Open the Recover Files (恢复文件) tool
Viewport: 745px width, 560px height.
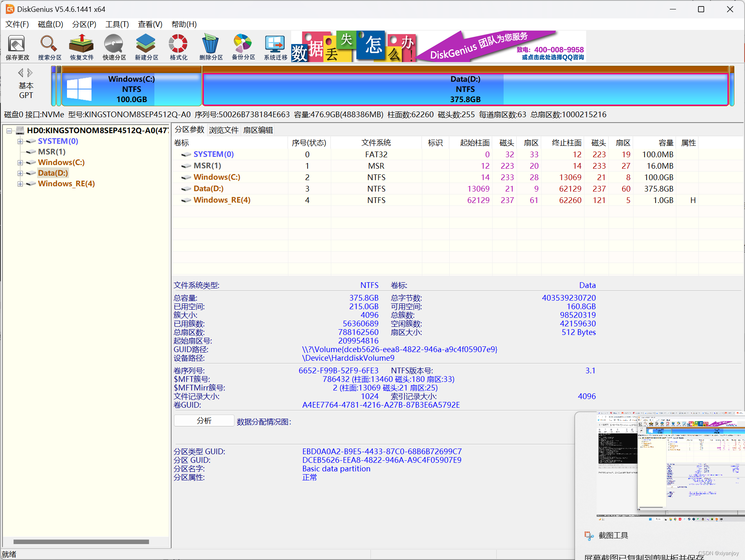(x=82, y=47)
